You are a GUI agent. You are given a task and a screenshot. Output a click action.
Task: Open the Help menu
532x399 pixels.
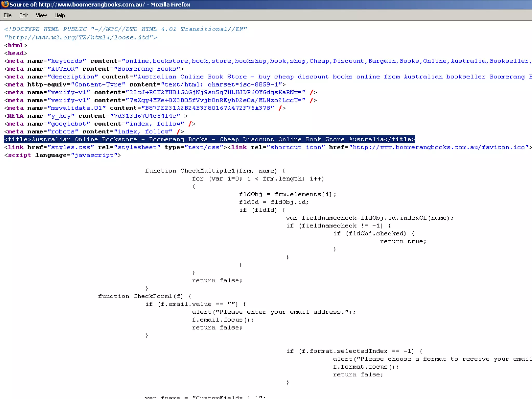click(x=59, y=15)
